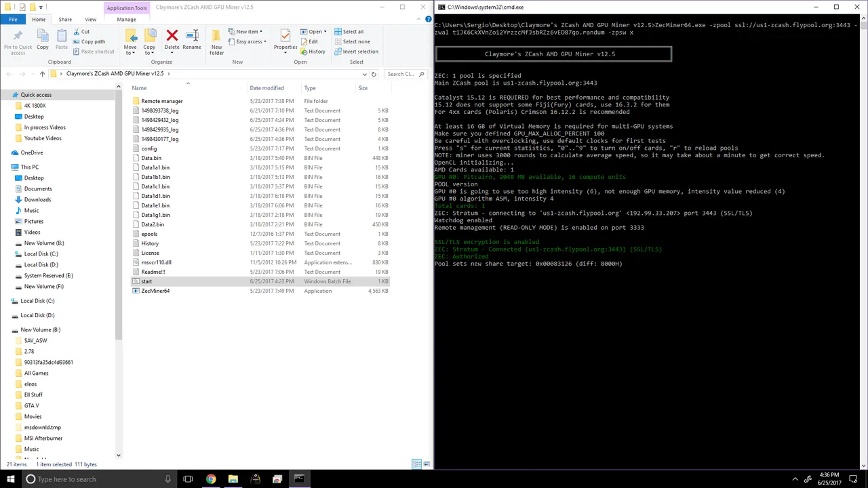The width and height of the screenshot is (868, 488).
Task: Open the Manage ribbon tab
Action: 126,19
